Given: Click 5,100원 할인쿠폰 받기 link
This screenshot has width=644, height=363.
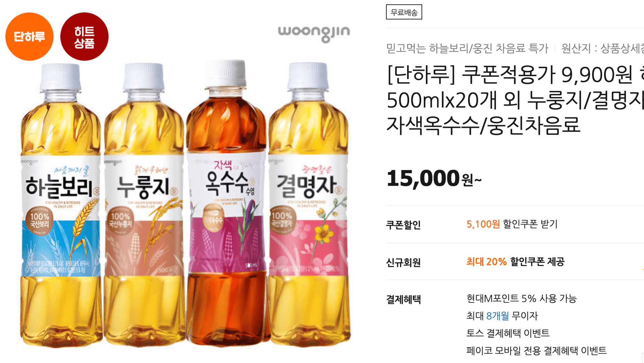Looking at the screenshot, I should (x=512, y=224).
